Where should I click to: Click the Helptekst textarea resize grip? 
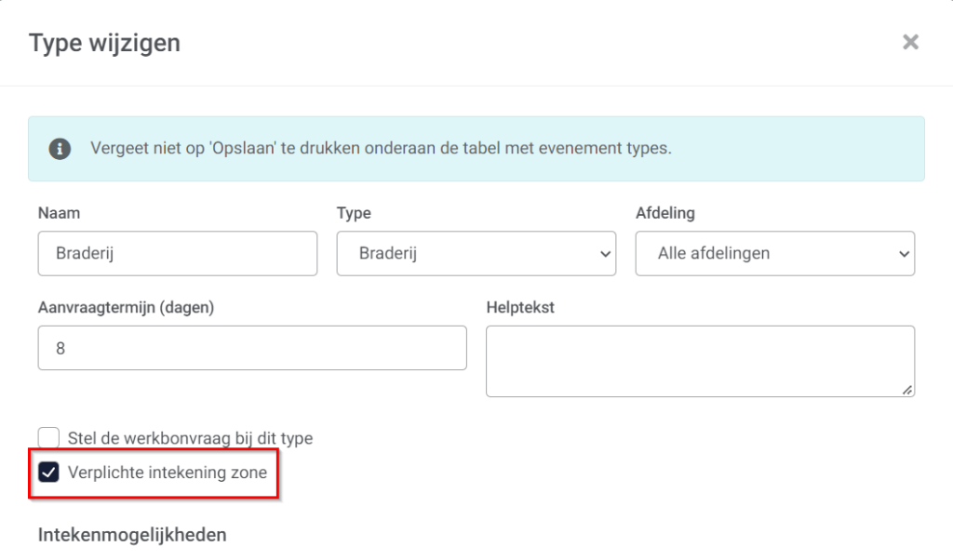click(x=906, y=390)
